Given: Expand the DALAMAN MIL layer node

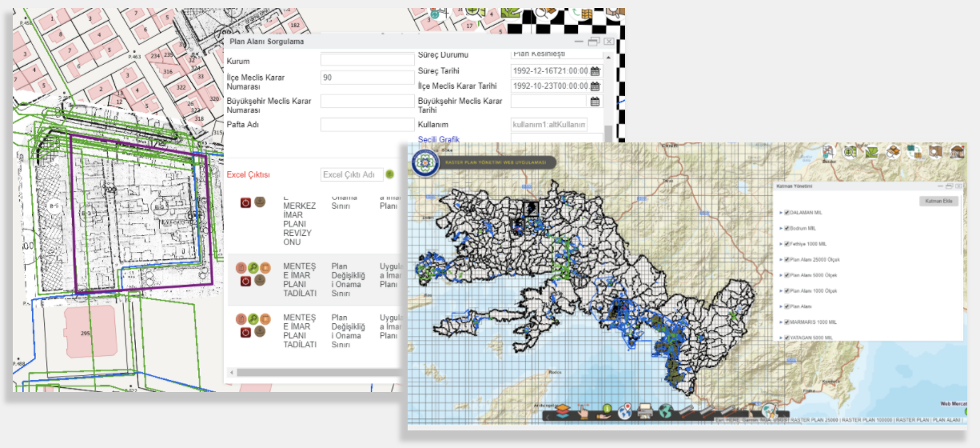Looking at the screenshot, I should tap(781, 212).
